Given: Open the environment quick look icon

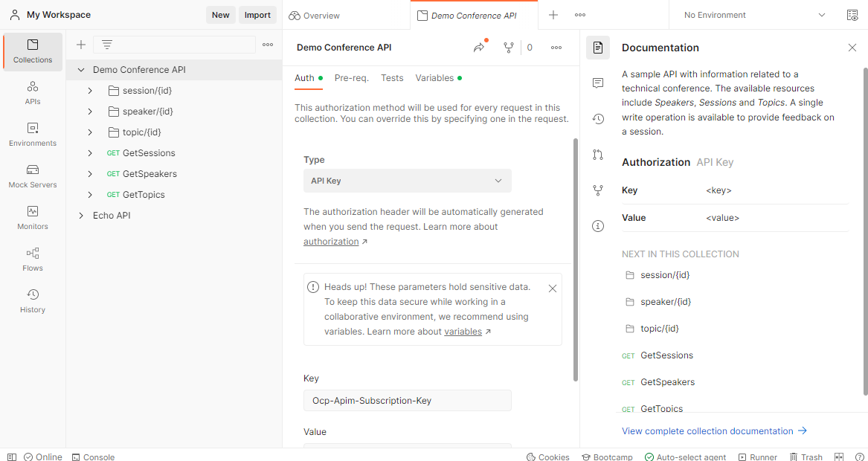Looking at the screenshot, I should click(x=852, y=15).
